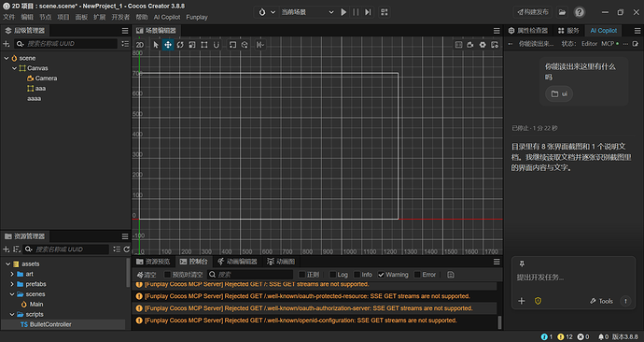644x342 pixels.
Task: Click the scene camera settings icon
Action: [x=470, y=45]
